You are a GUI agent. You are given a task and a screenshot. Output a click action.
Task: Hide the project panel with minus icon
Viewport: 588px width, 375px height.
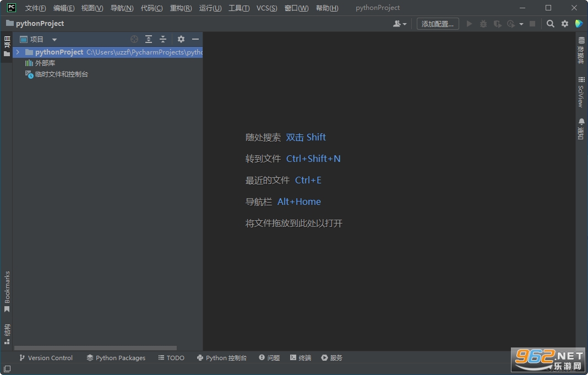195,39
